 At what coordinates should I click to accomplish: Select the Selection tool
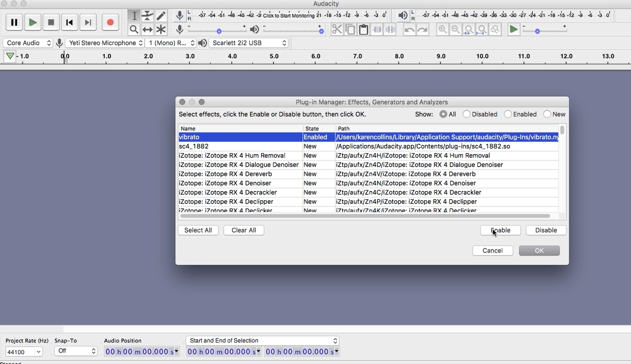(x=134, y=15)
